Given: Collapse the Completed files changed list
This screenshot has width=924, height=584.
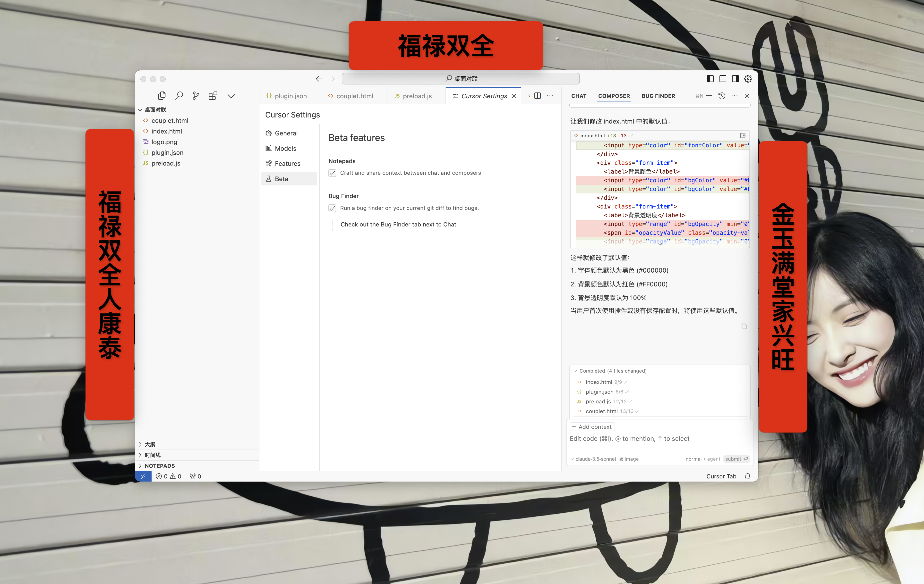Looking at the screenshot, I should pyautogui.click(x=575, y=371).
